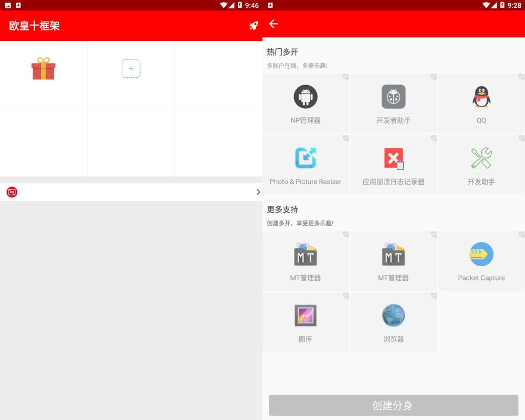Viewport: 525px width, 420px height.
Task: Select the 开发者助手 app icon
Action: coord(393,97)
